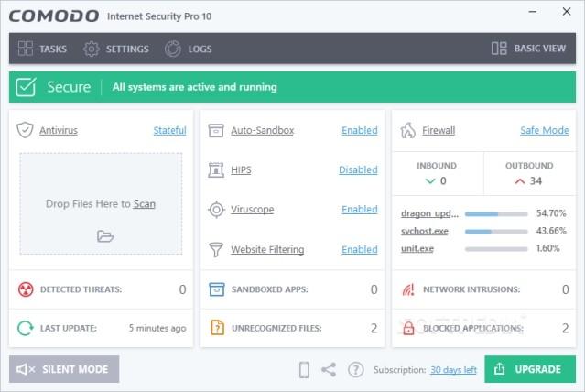The height and width of the screenshot is (392, 585).
Task: Click the Logs circular icon
Action: (173, 49)
